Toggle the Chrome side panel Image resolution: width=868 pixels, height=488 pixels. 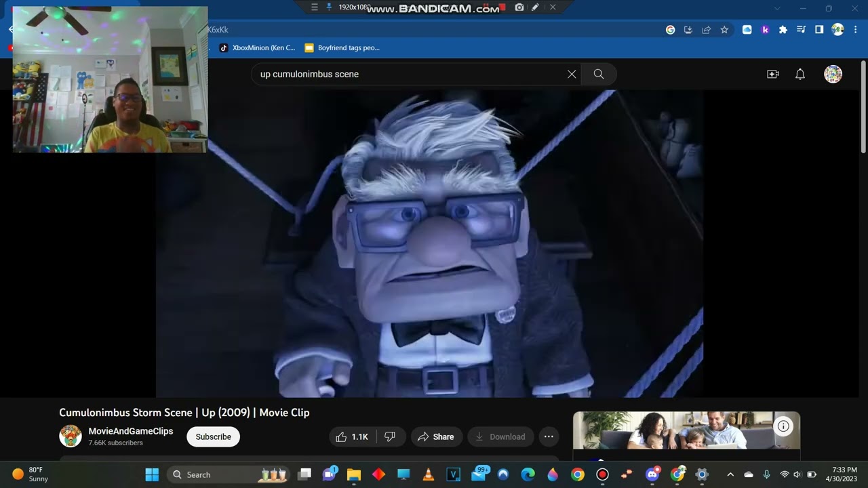(x=819, y=30)
